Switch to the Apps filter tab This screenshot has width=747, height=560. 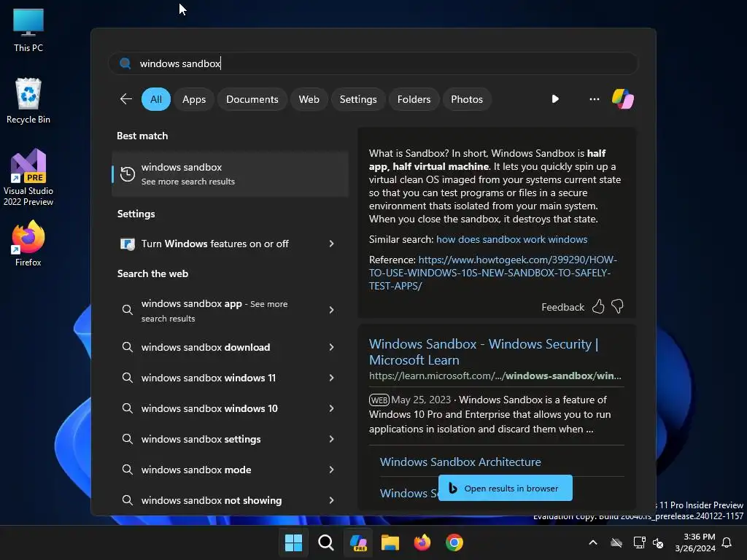(x=194, y=99)
